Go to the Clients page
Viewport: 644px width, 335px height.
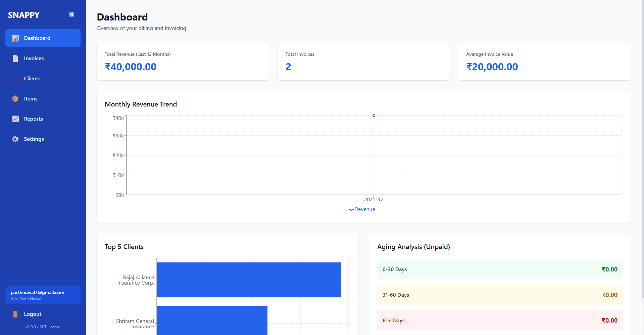click(x=32, y=79)
